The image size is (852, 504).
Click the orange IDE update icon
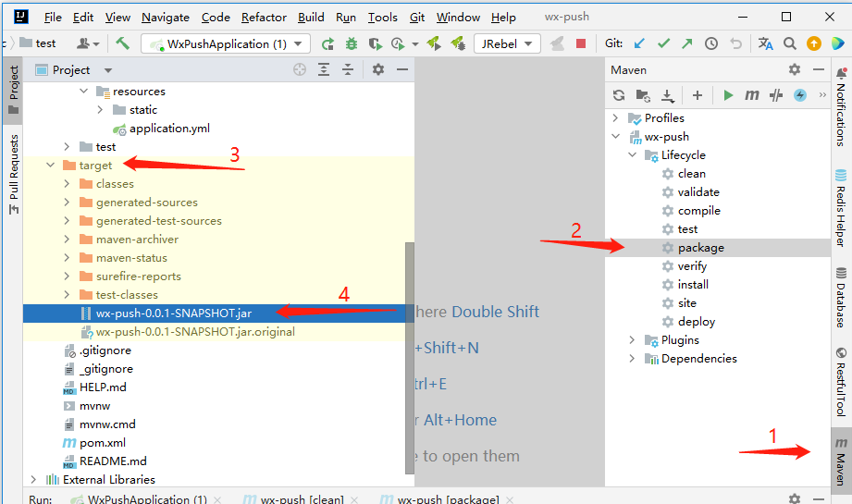(813, 43)
